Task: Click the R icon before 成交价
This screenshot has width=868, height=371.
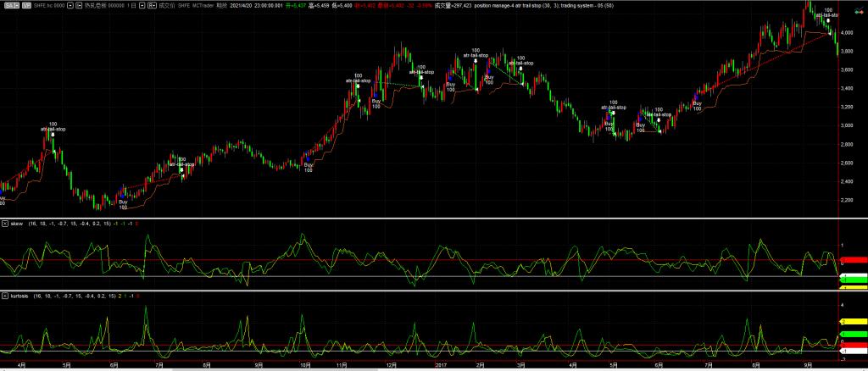Action: click(153, 5)
